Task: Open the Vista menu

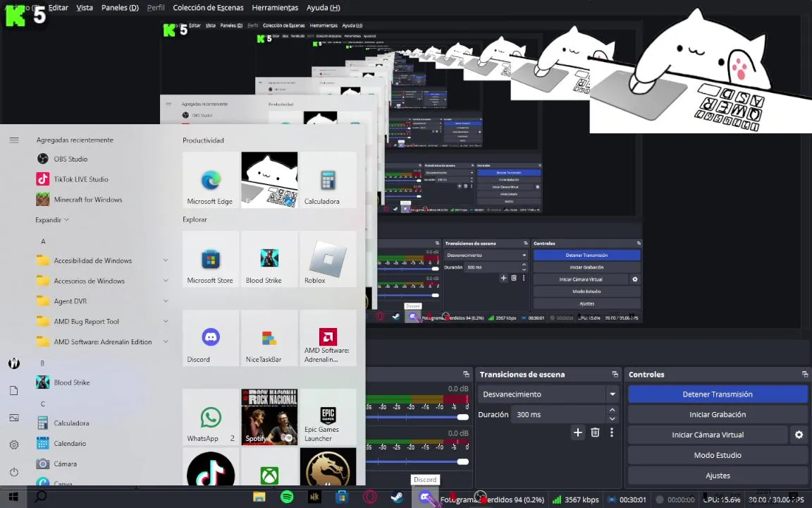Action: pos(85,8)
